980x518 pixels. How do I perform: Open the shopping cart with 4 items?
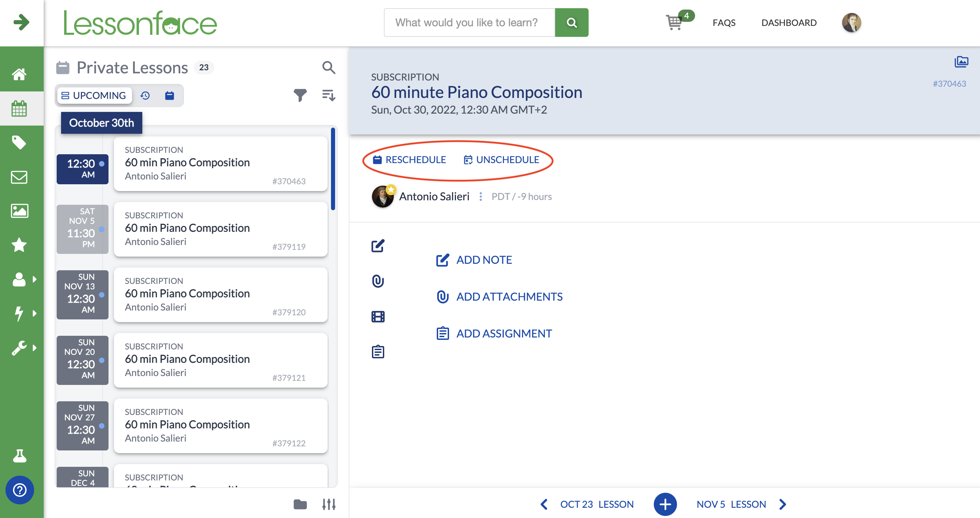coord(679,20)
